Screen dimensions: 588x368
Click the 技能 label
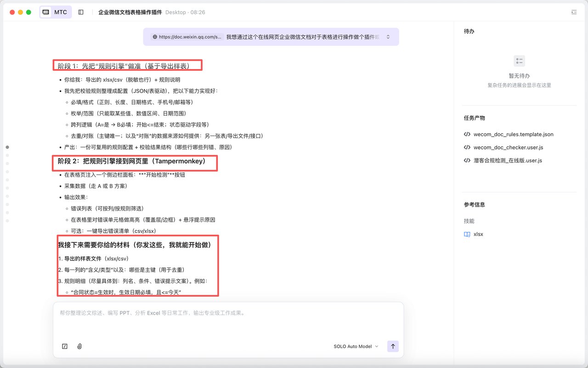tap(469, 221)
